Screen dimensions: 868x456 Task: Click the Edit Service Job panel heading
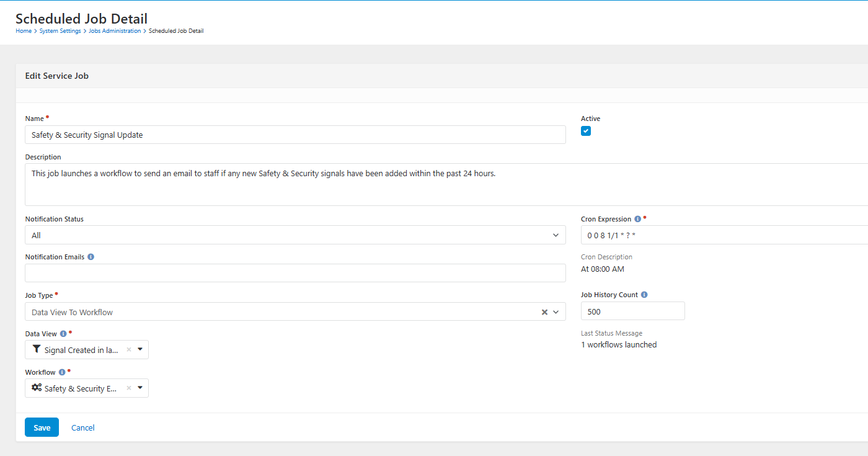point(57,76)
